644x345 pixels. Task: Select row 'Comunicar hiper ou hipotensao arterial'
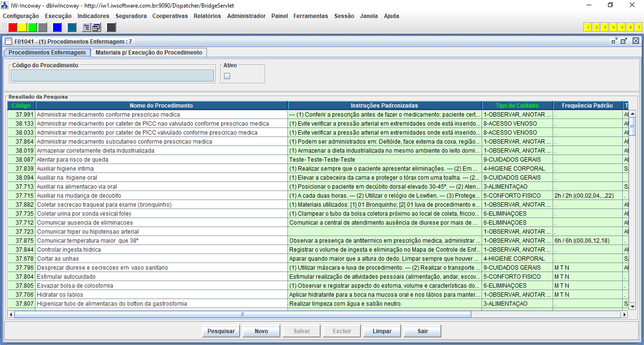click(x=318, y=232)
